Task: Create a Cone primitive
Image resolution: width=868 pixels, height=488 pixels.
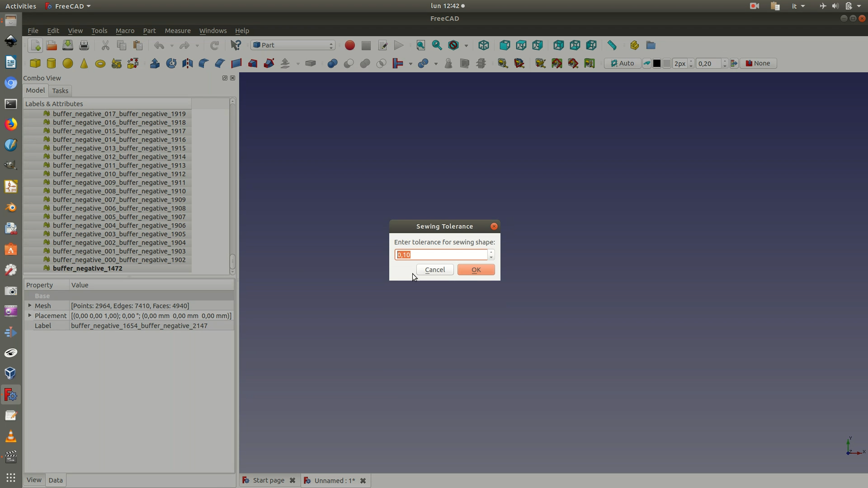Action: [84, 63]
